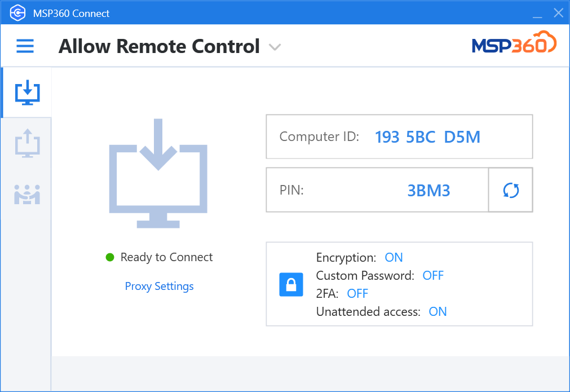Viewport: 570px width, 392px height.
Task: Select the Computer ID value
Action: point(429,136)
